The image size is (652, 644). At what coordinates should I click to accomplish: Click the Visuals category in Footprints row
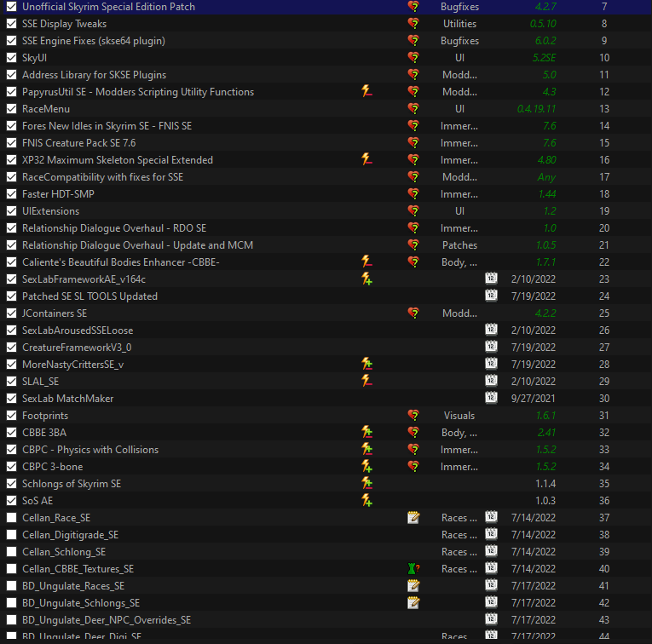coord(459,416)
